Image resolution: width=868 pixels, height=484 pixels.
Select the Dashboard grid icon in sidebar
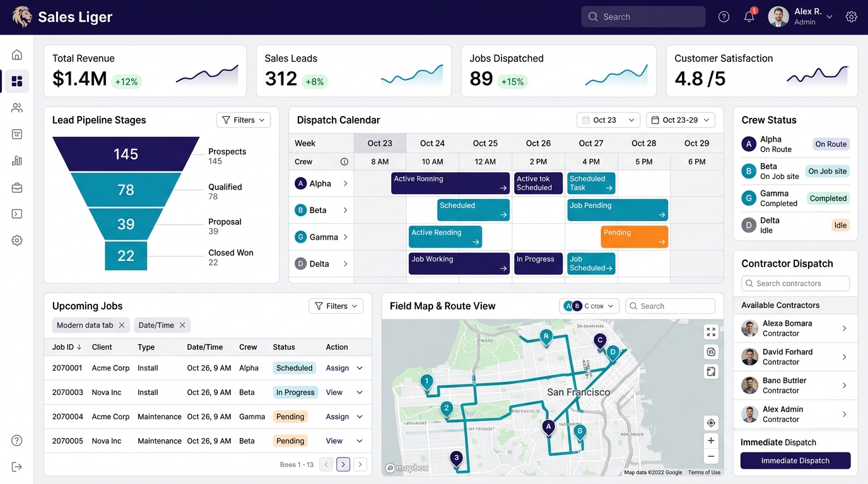[x=17, y=81]
